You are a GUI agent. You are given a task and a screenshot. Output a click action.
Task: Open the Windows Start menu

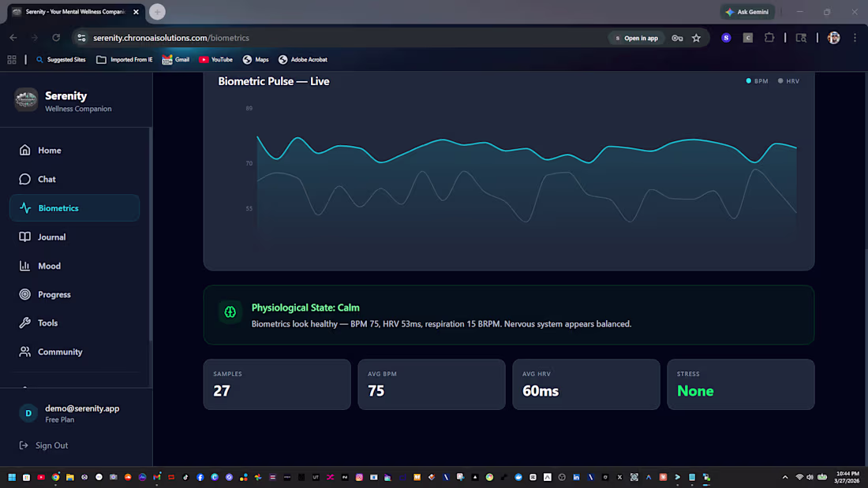pyautogui.click(x=12, y=477)
